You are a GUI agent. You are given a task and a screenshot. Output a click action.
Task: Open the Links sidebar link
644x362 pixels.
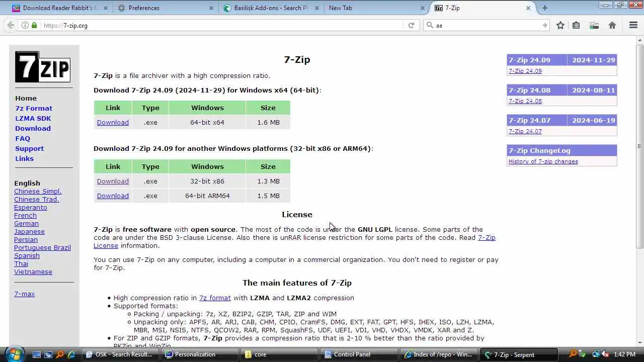[x=24, y=158]
